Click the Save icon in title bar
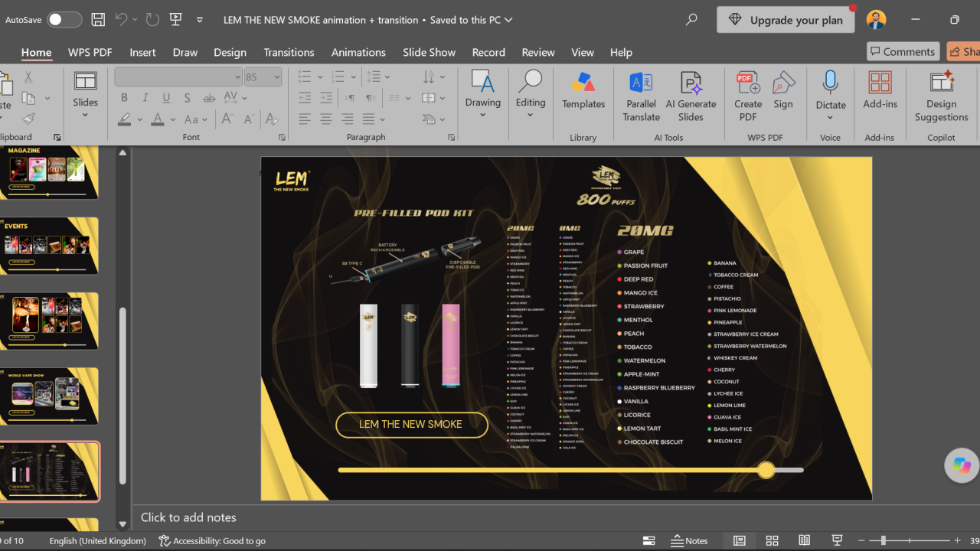Screen dimensions: 980x551 coord(98,20)
